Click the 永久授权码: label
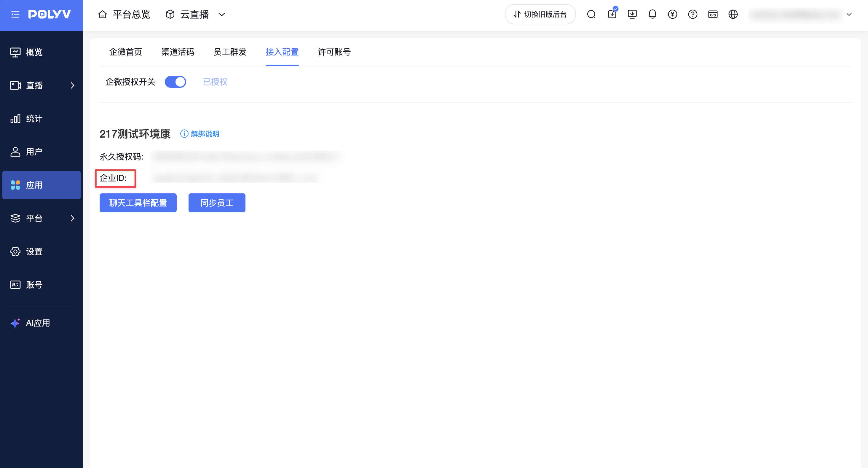Screen dimensions: 868x468 (x=122, y=157)
